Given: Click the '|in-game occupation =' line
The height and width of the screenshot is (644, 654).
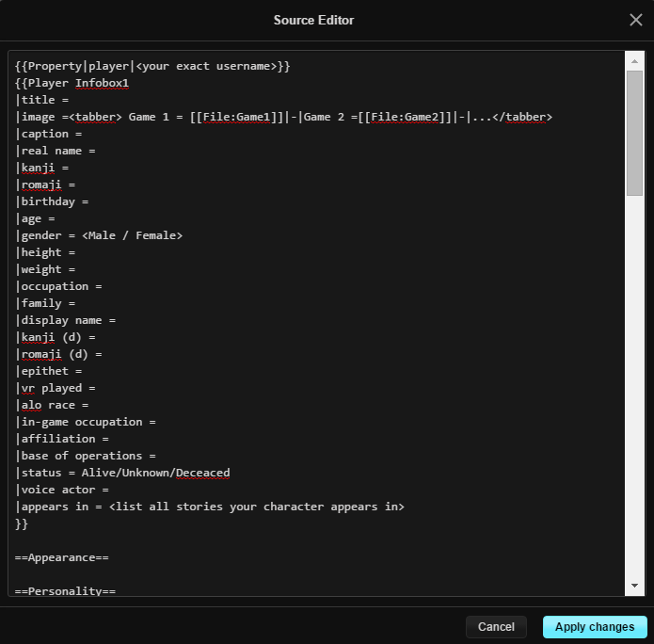Looking at the screenshot, I should coord(86,422).
